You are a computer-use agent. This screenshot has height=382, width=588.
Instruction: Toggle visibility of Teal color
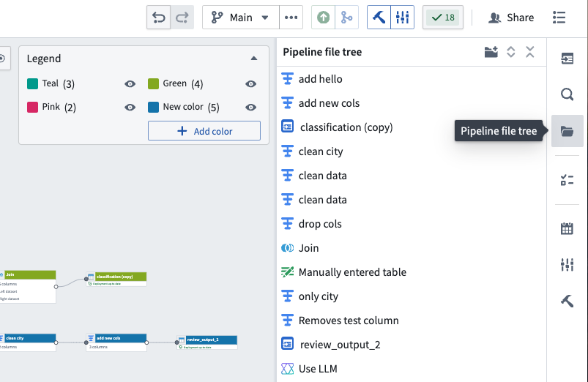(130, 83)
